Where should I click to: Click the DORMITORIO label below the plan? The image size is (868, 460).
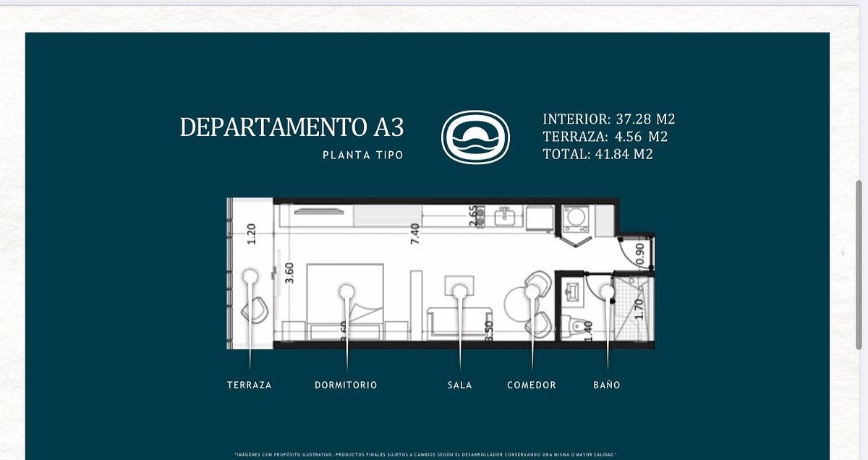[x=346, y=386]
